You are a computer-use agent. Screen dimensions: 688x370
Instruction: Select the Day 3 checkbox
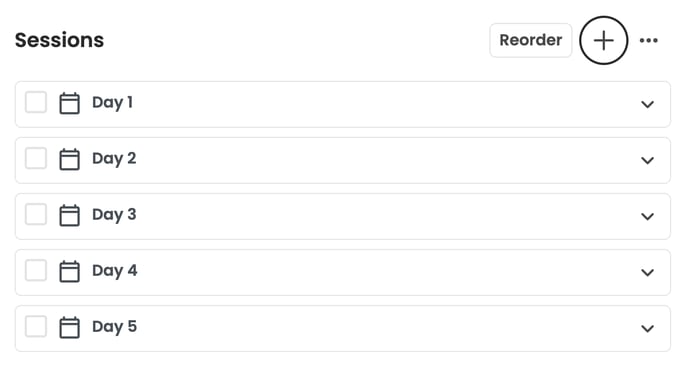[x=36, y=214]
